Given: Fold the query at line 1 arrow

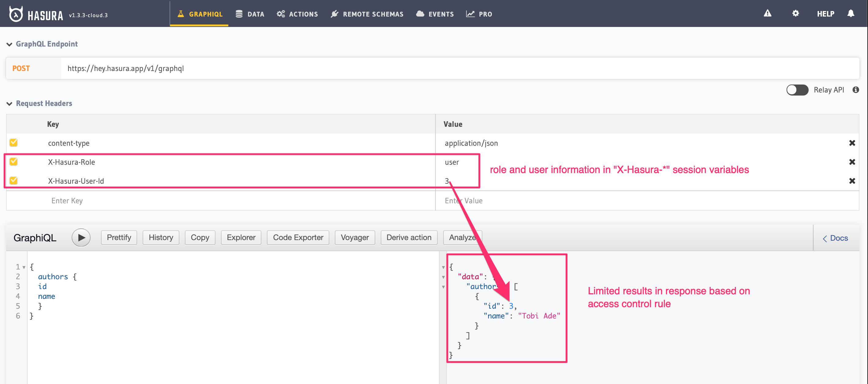Looking at the screenshot, I should pos(24,267).
